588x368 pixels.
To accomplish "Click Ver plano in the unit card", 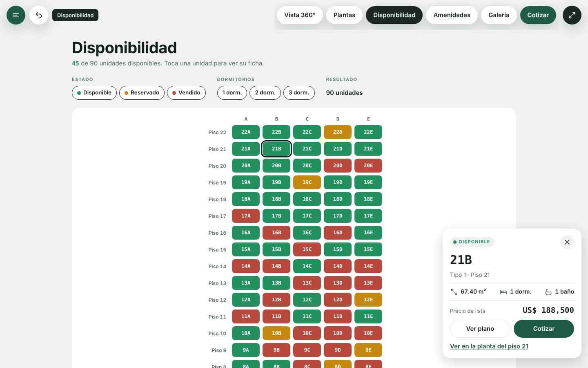I will pyautogui.click(x=480, y=329).
